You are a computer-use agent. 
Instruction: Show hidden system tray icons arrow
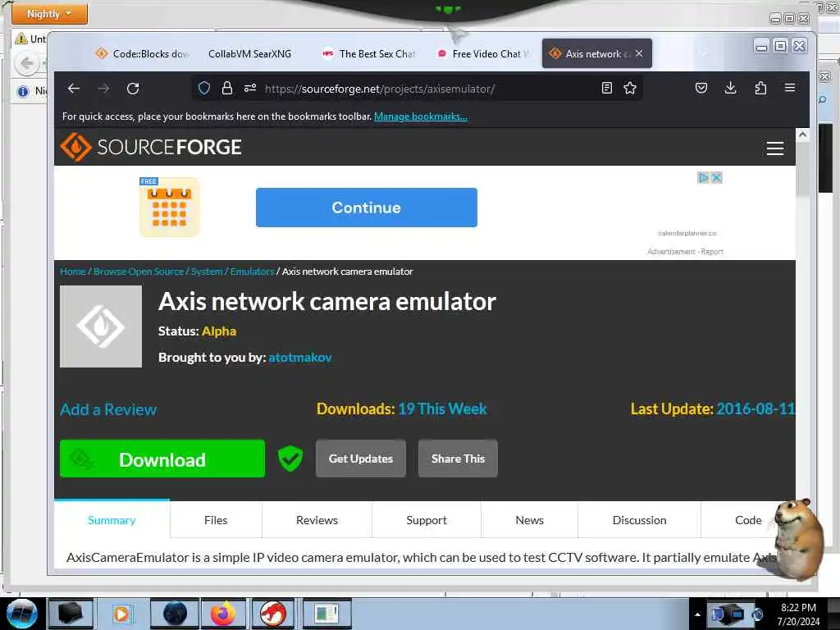click(x=697, y=614)
